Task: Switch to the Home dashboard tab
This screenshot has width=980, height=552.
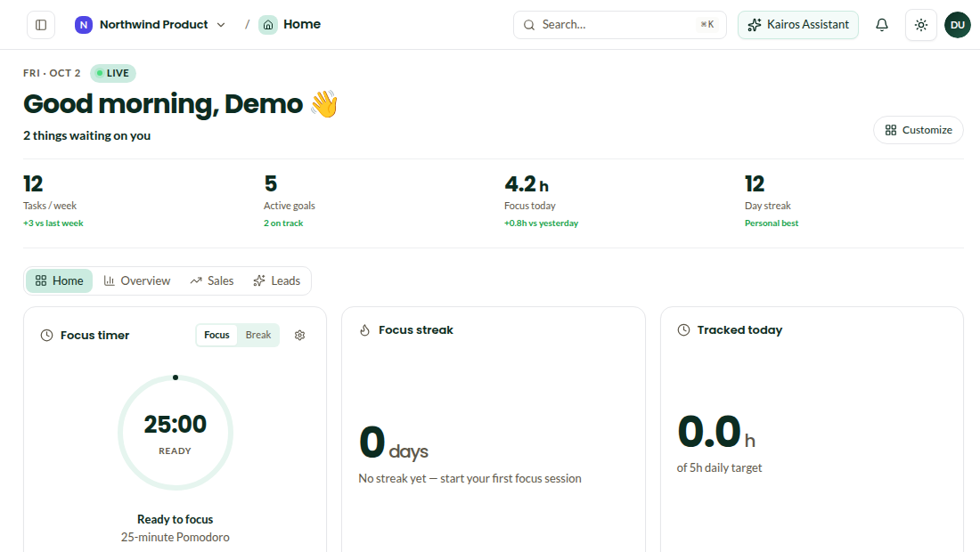Action: coord(60,281)
